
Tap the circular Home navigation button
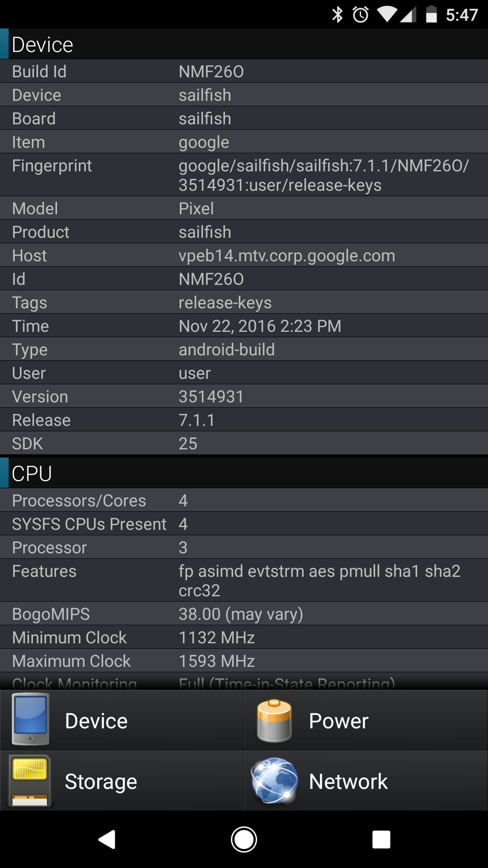(244, 840)
